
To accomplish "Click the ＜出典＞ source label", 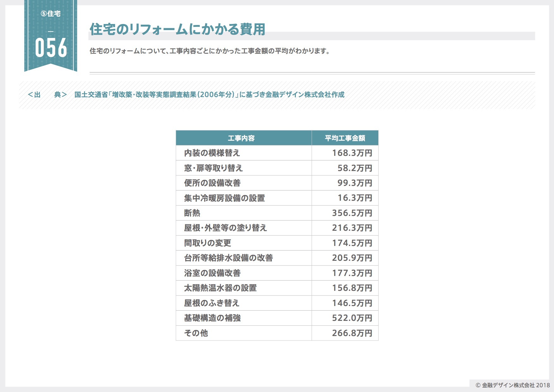I will click(47, 95).
